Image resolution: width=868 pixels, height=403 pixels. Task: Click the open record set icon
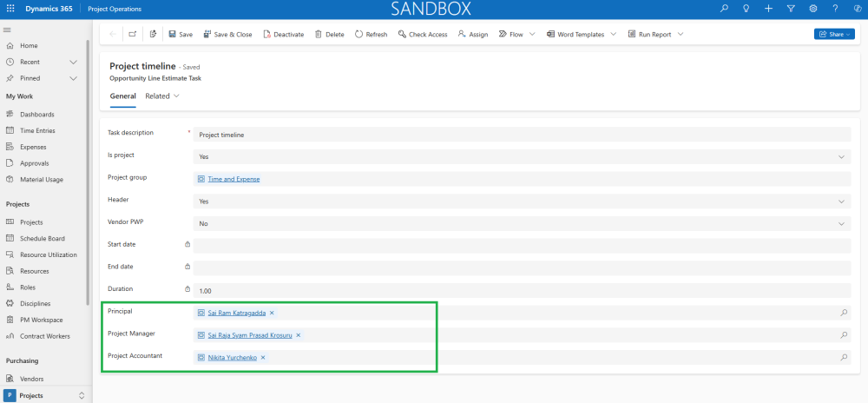[154, 34]
